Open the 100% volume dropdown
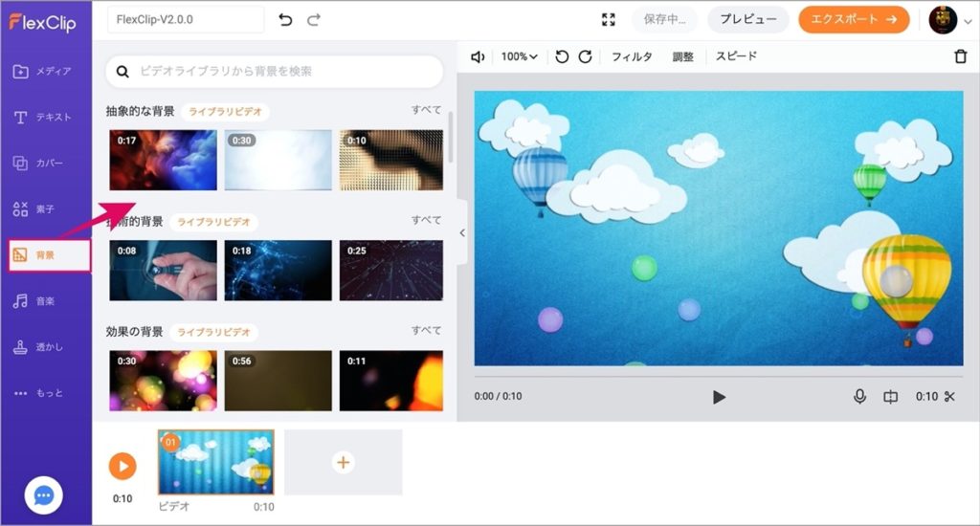980x526 pixels. 519,56
